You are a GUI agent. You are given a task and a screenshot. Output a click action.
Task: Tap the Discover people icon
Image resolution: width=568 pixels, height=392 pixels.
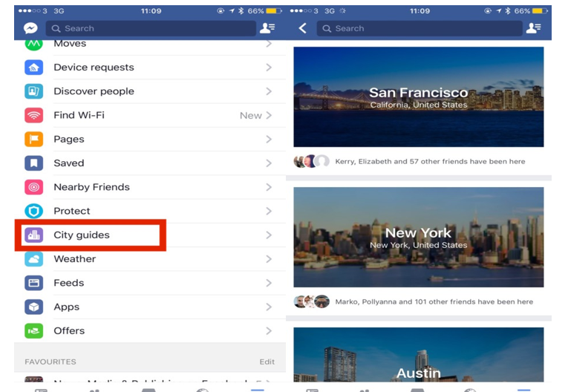33,91
